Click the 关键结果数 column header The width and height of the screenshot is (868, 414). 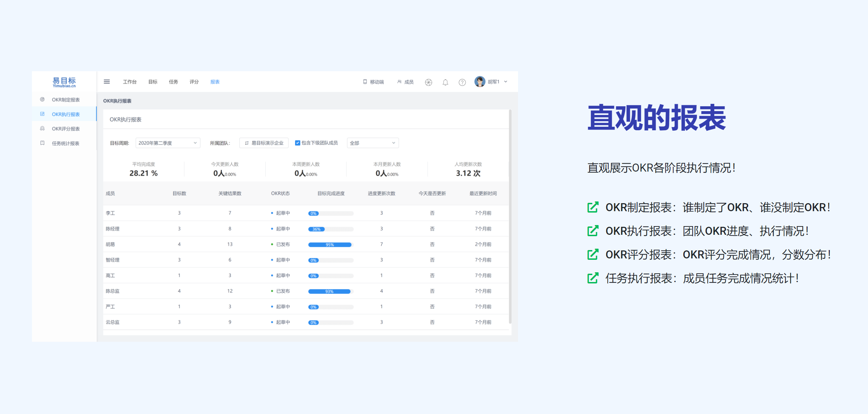click(x=230, y=193)
